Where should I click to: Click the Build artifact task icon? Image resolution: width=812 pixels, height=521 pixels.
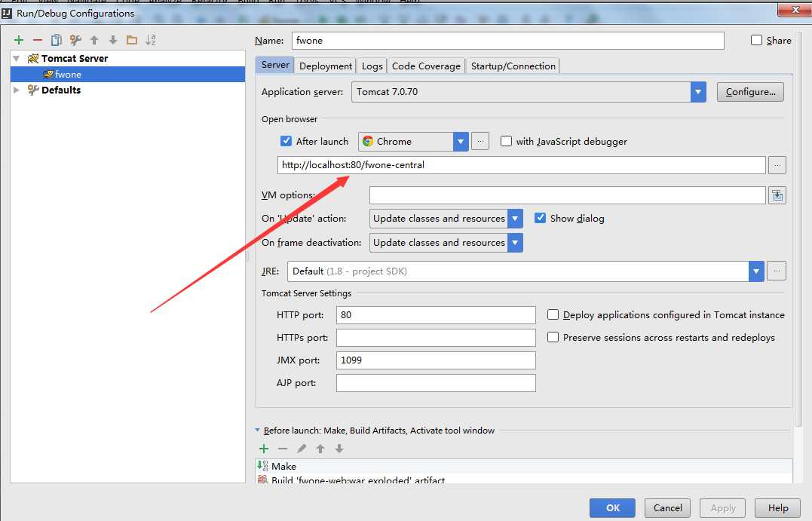pos(263,480)
